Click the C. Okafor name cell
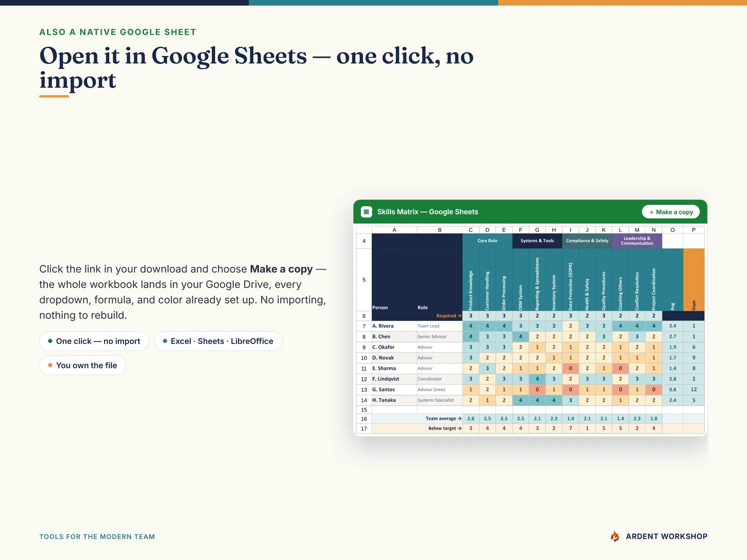The height and width of the screenshot is (560, 747). click(395, 347)
